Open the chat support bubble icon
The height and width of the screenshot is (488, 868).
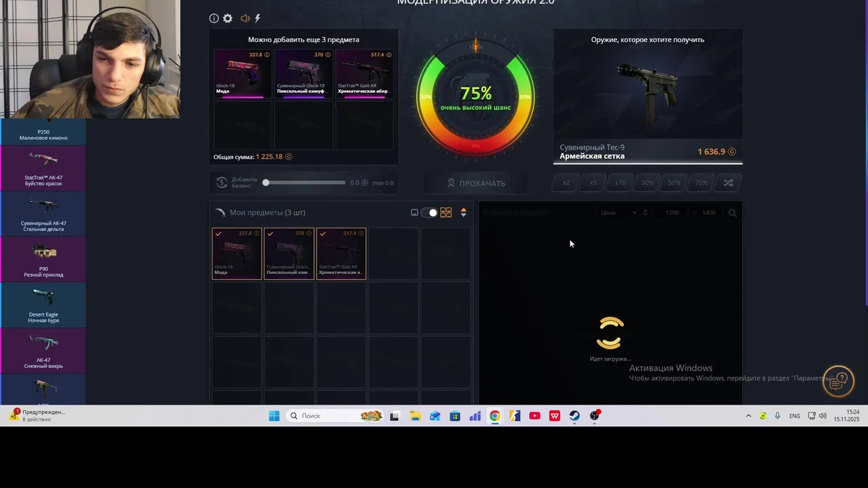838,381
